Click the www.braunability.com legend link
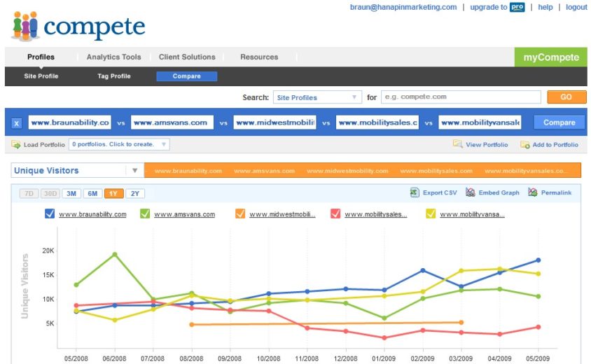 click(92, 214)
